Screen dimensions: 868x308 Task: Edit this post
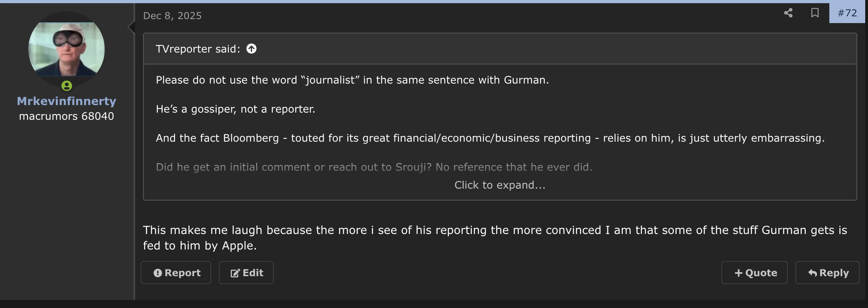[246, 273]
